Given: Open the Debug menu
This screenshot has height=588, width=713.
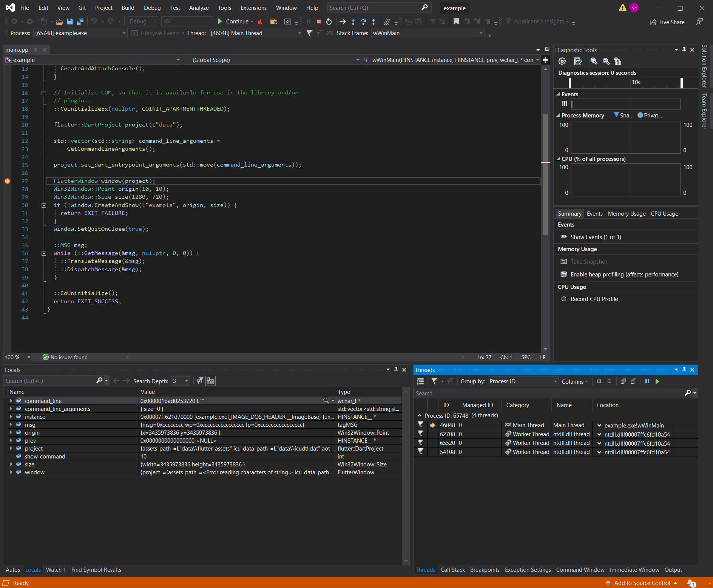Looking at the screenshot, I should pos(152,8).
